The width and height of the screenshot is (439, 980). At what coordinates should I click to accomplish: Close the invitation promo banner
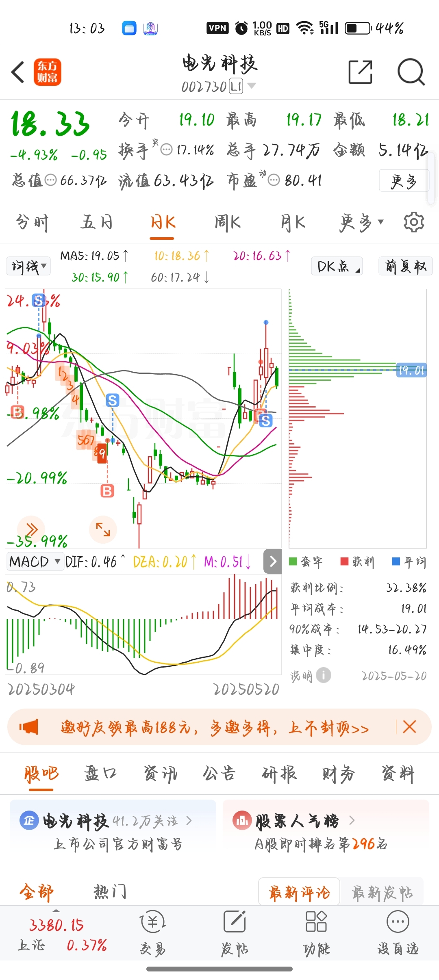coord(409,727)
